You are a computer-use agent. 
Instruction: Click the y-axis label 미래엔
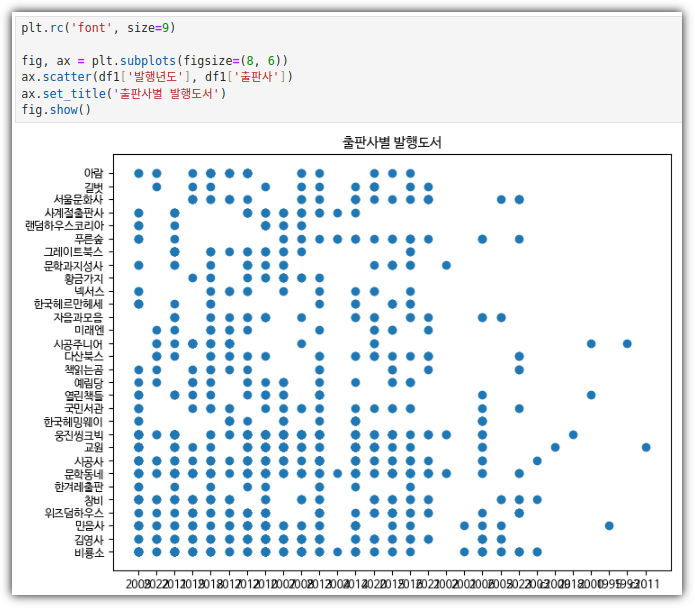[89, 330]
